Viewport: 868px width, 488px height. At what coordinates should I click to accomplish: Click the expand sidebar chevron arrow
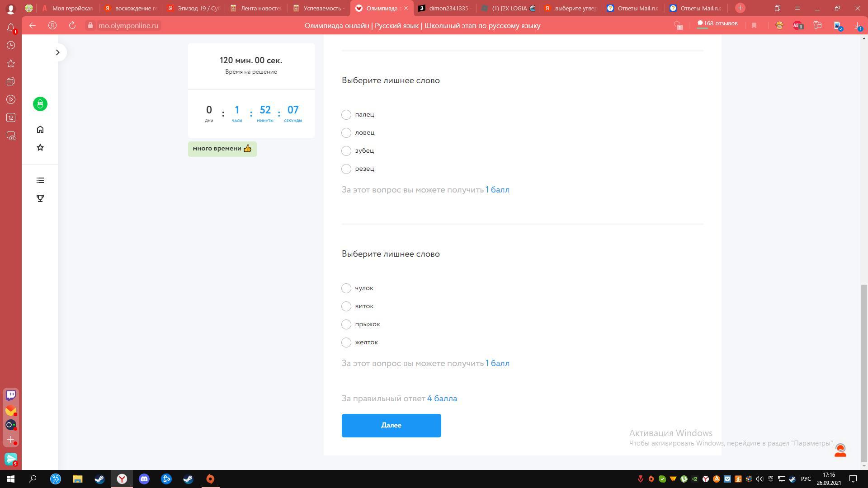tap(58, 52)
